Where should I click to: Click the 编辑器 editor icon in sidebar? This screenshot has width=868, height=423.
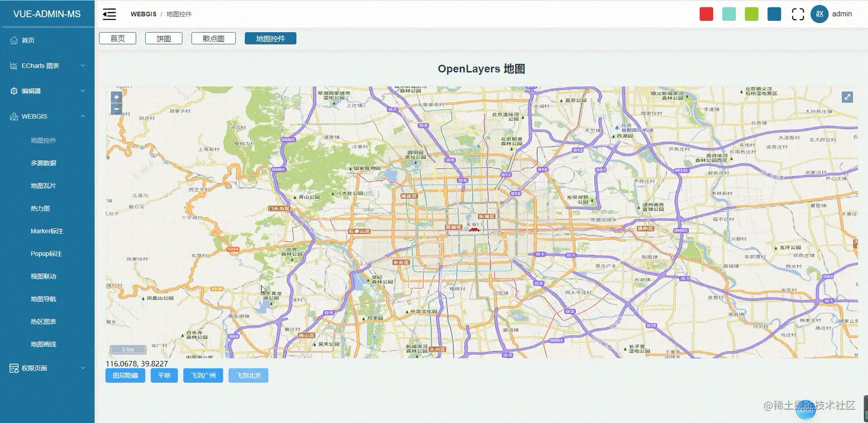tap(13, 90)
